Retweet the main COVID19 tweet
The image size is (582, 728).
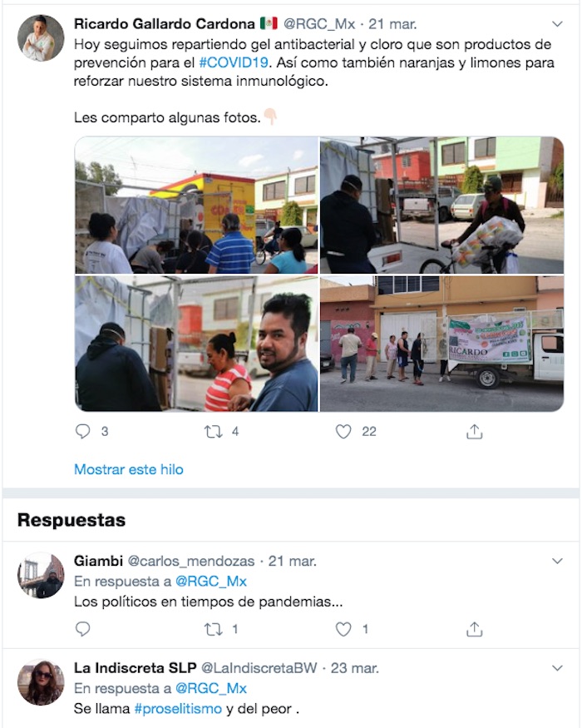pos(213,432)
